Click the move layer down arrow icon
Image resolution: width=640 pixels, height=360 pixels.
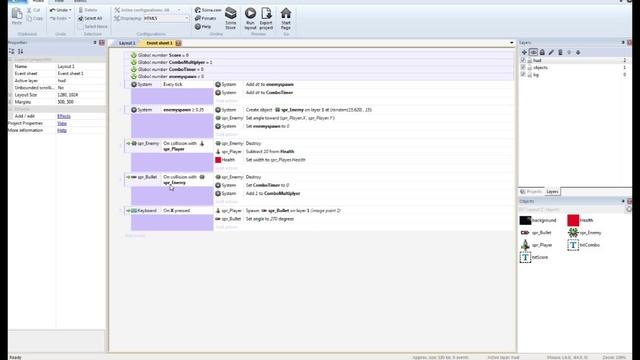point(578,52)
